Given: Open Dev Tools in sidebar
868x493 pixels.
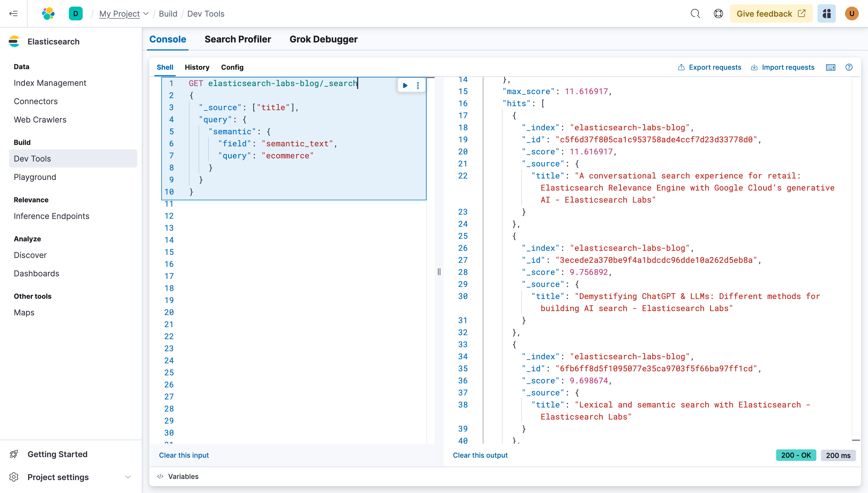Looking at the screenshot, I should point(73,158).
